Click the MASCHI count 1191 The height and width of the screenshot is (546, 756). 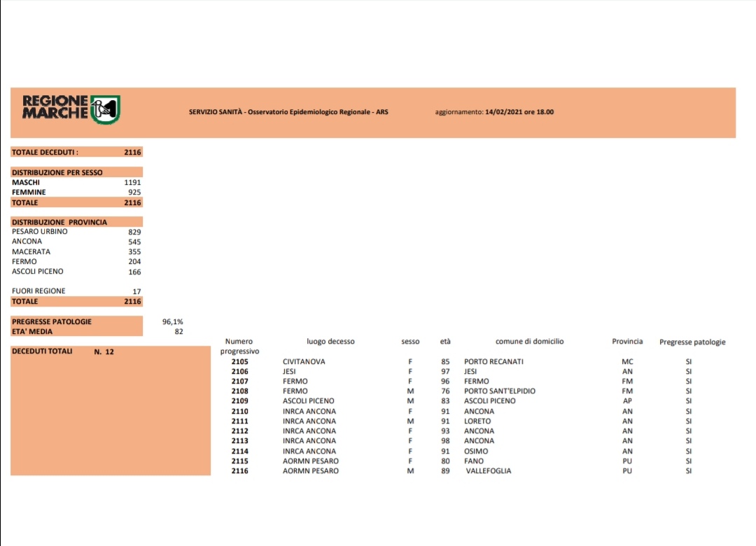point(132,182)
